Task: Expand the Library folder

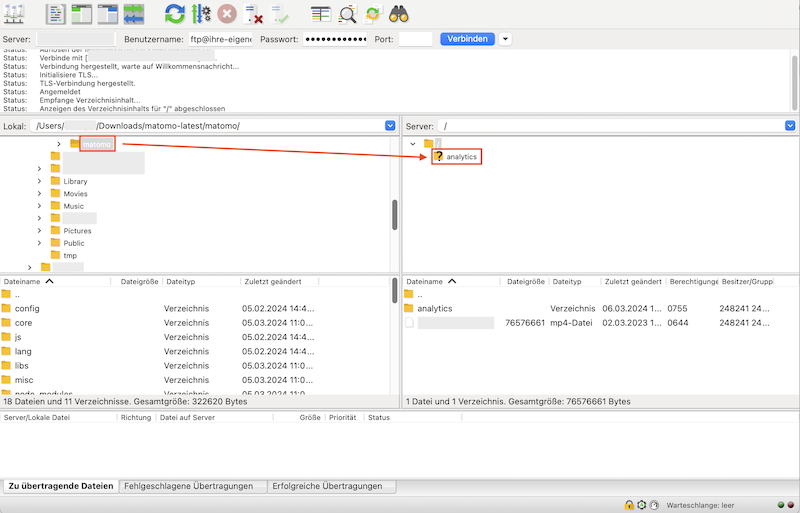Action: point(39,181)
